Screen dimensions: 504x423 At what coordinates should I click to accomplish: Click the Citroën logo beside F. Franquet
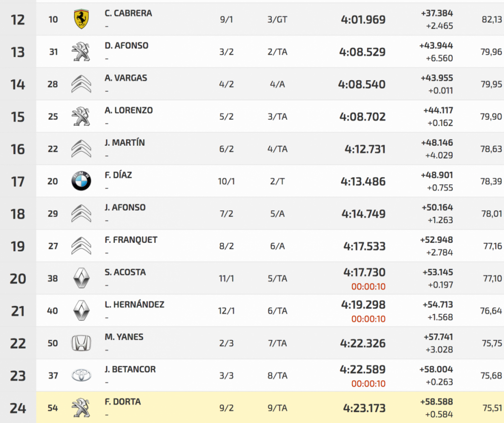coord(81,246)
